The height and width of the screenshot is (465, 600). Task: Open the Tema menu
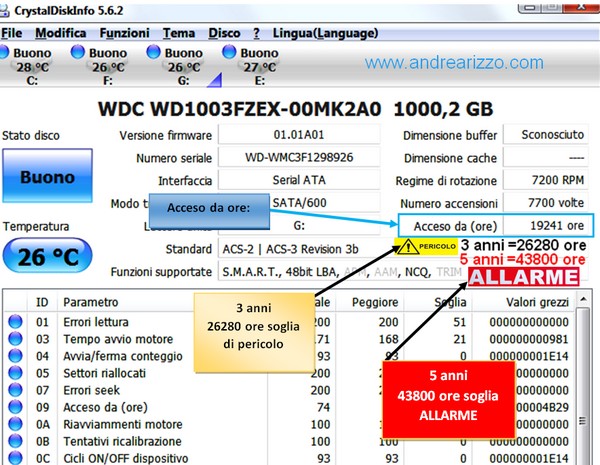click(179, 33)
